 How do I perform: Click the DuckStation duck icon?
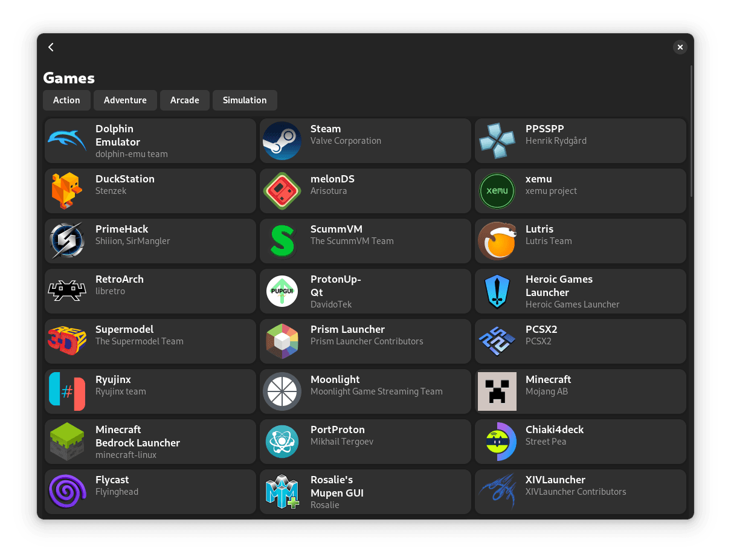(x=67, y=191)
